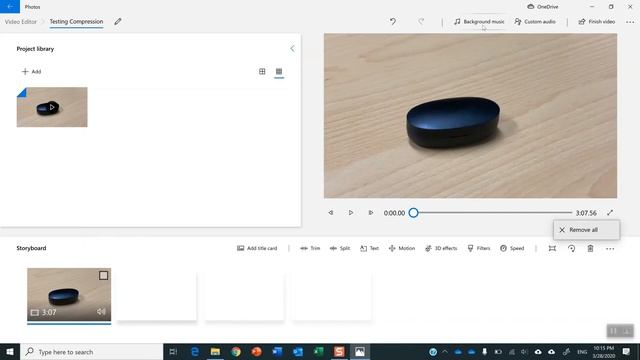The height and width of the screenshot is (360, 640).
Task: Rotate the selected clip
Action: [x=571, y=248]
